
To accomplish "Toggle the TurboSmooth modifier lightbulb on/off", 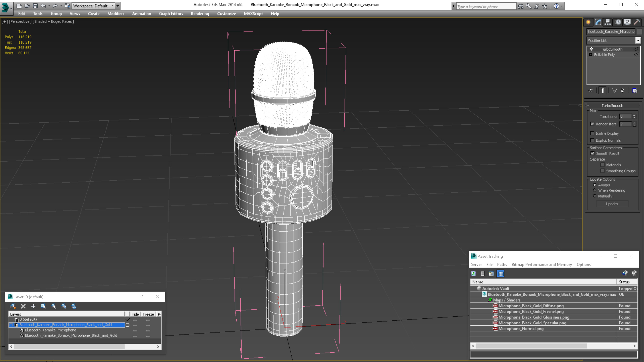I will tap(591, 49).
